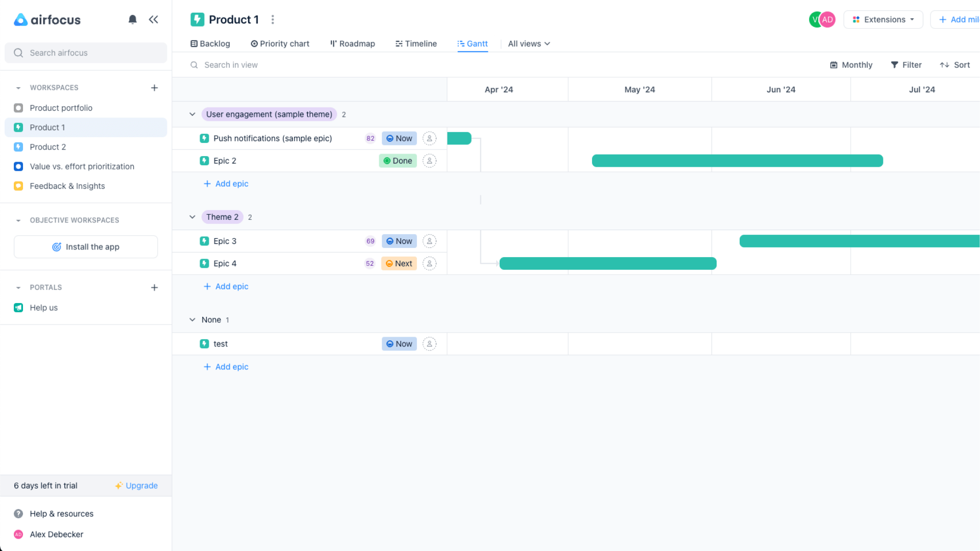Click the Epic 2 item icon

pyautogui.click(x=204, y=161)
